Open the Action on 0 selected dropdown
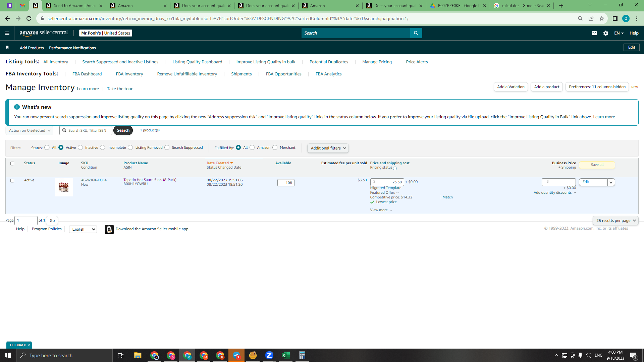This screenshot has width=644, height=362. point(30,130)
